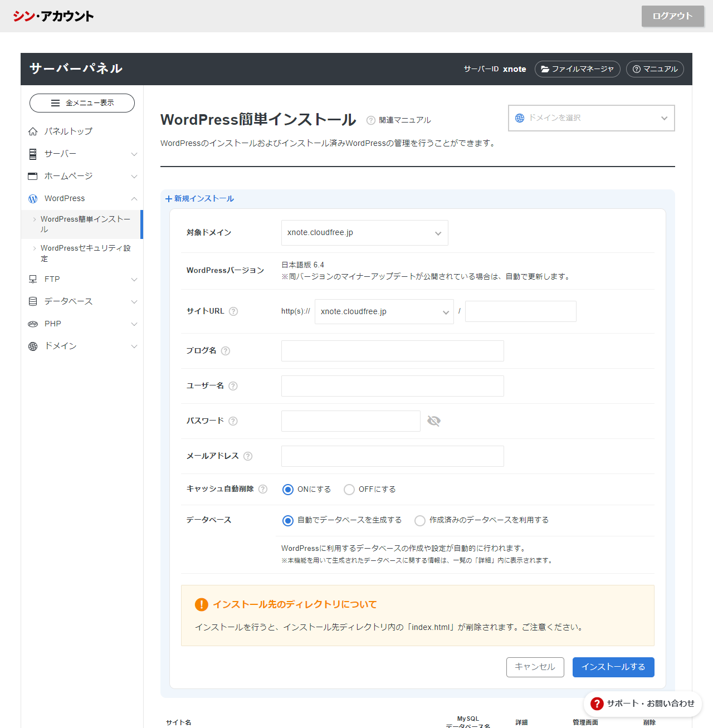Click 全メニュー表示 button
Screen dimensions: 713x728
[82, 103]
